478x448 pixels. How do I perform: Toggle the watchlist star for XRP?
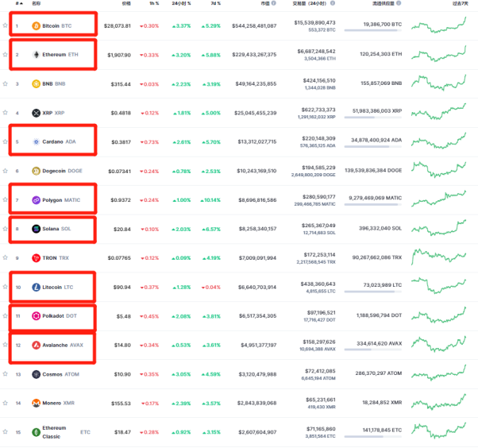pos(6,112)
